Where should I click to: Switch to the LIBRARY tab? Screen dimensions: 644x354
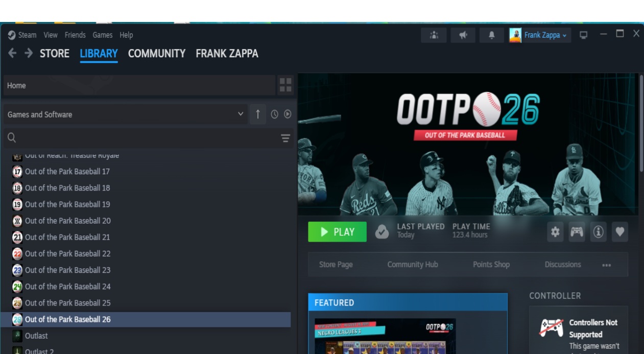pyautogui.click(x=99, y=53)
